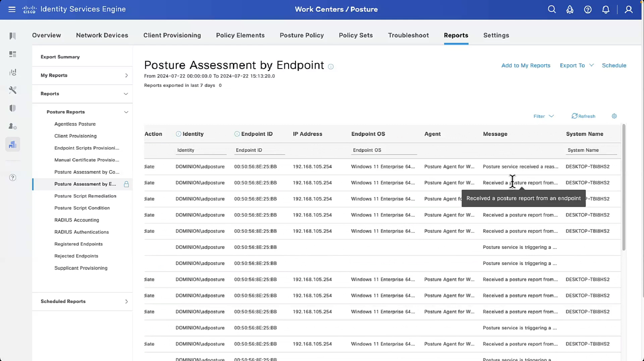This screenshot has width=644, height=361.
Task: Click the table vertical scrollbar
Action: click(623, 187)
